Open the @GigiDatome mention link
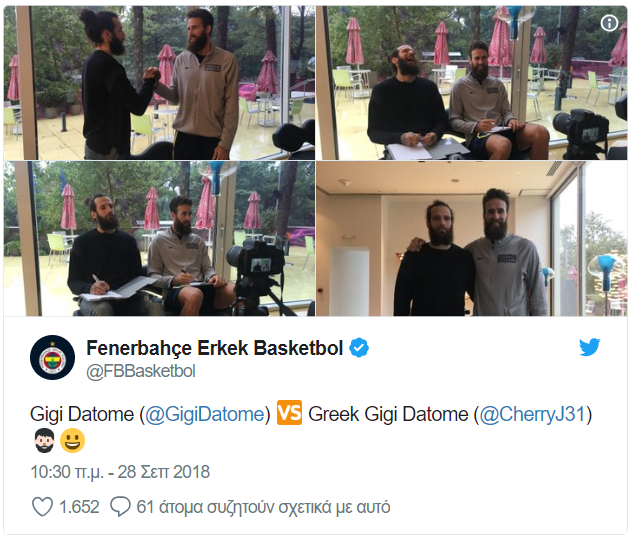Viewport: 632px width, 543px height. [x=205, y=414]
